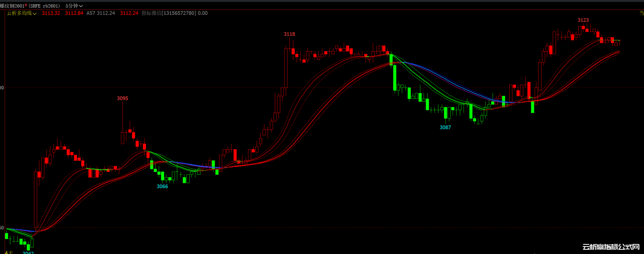644x254 pixels.
Task: Click the SHFE rb2601 contract code
Action: pos(44,6)
